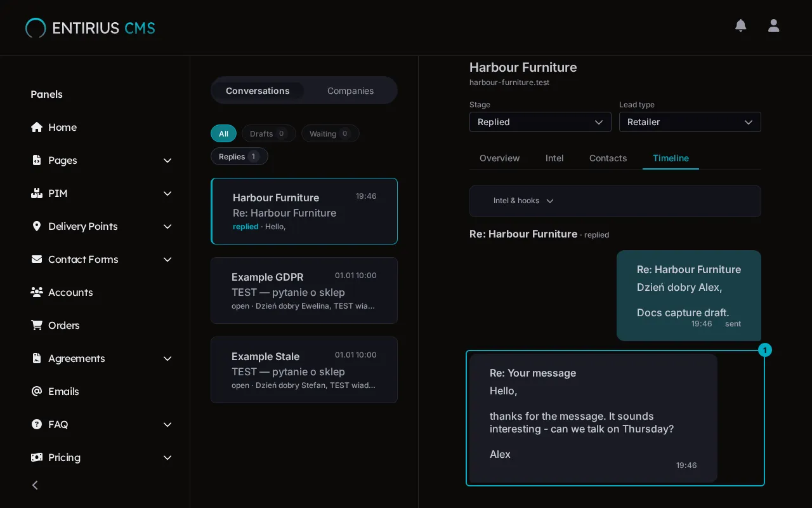Click the FAQ question mark icon

point(37,424)
